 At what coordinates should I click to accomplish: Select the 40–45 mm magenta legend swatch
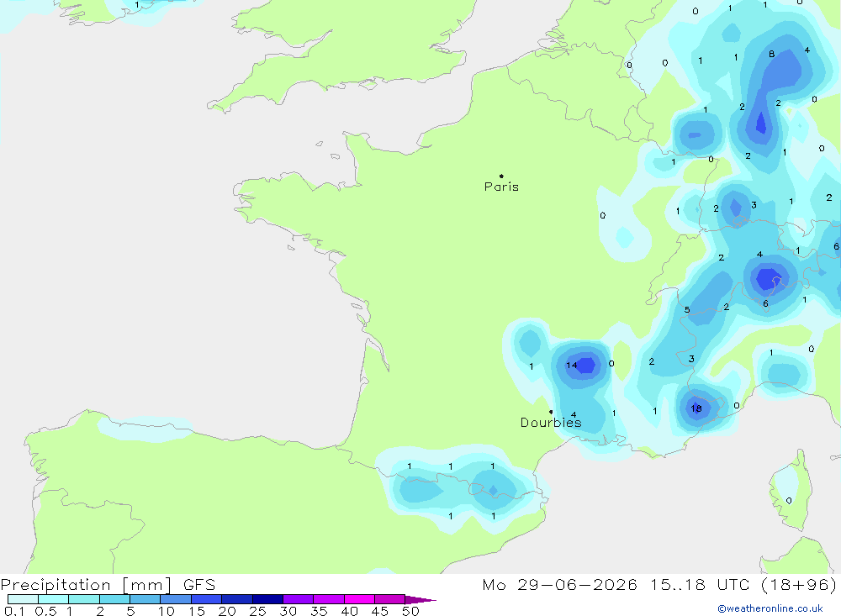click(359, 599)
